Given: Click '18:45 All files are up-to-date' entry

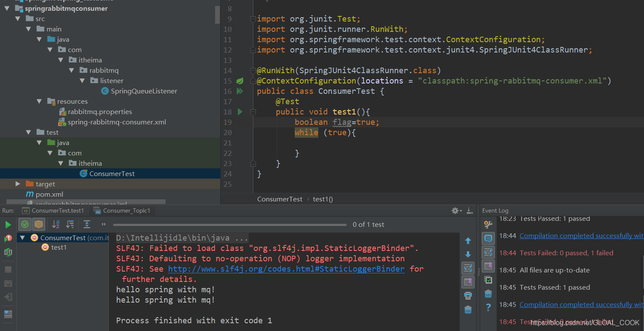Looking at the screenshot, I should tap(544, 270).
